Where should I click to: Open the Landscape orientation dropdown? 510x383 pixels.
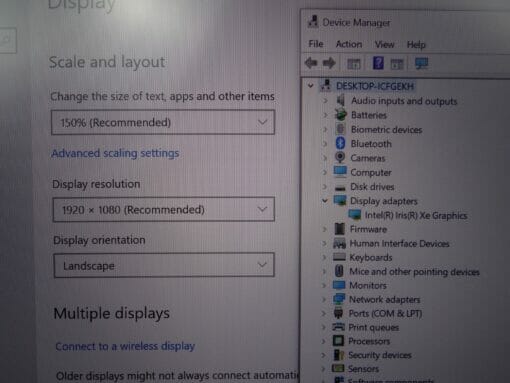click(164, 265)
